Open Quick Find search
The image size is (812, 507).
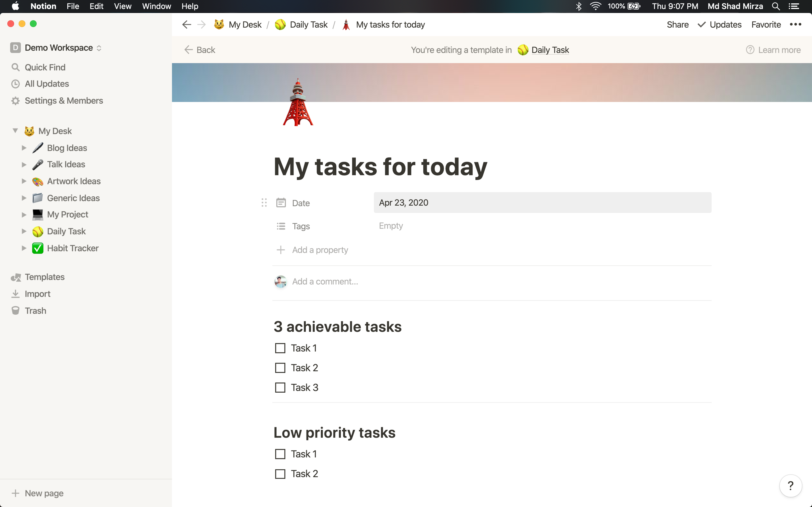[x=45, y=67]
